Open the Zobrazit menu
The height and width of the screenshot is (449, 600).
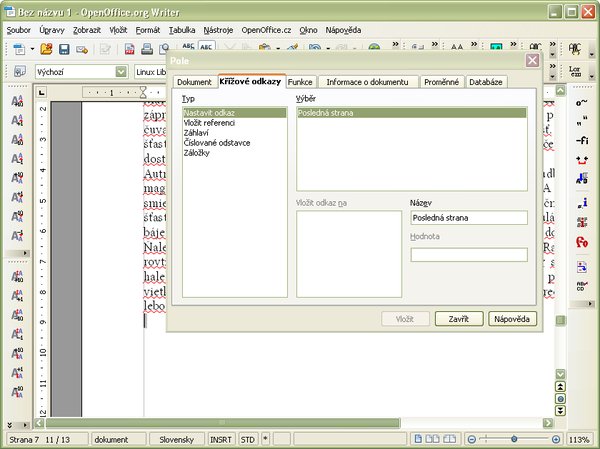click(x=87, y=30)
